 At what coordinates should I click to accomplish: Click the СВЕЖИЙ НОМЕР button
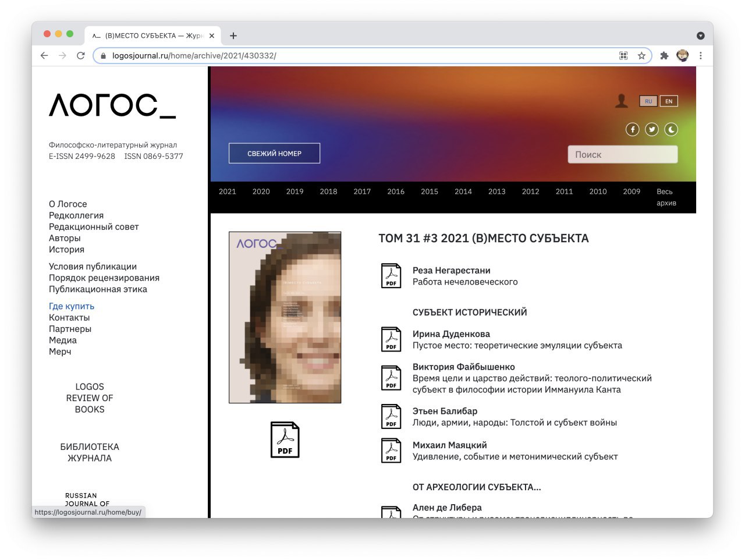coord(274,153)
